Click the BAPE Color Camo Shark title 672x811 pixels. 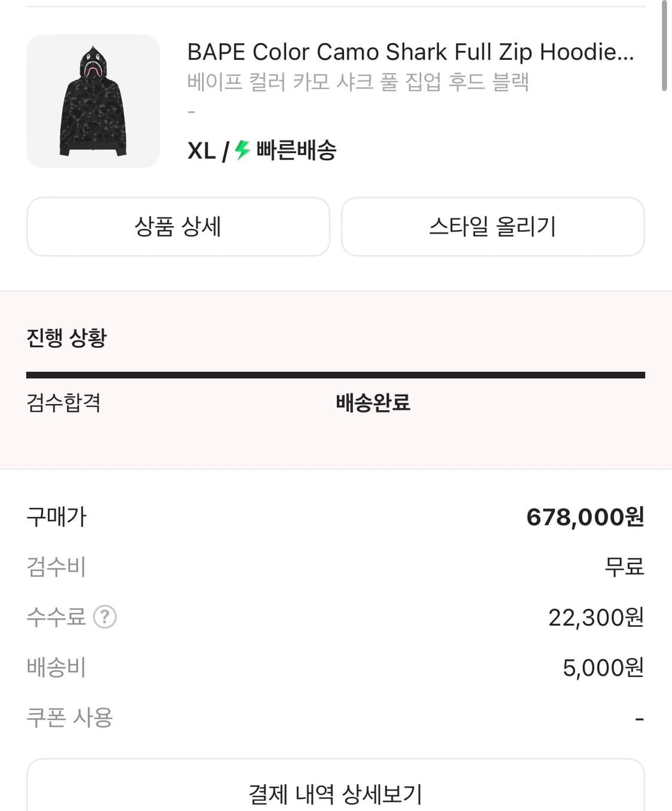[410, 52]
